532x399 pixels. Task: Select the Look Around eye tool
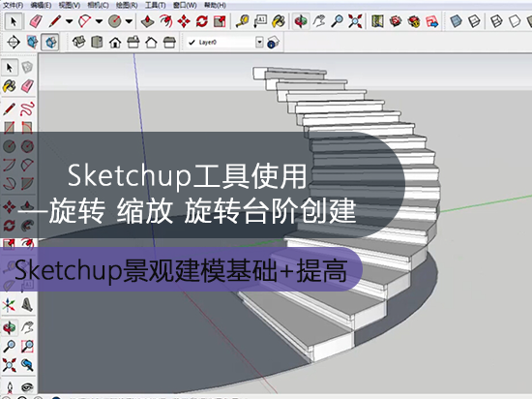tap(27, 387)
